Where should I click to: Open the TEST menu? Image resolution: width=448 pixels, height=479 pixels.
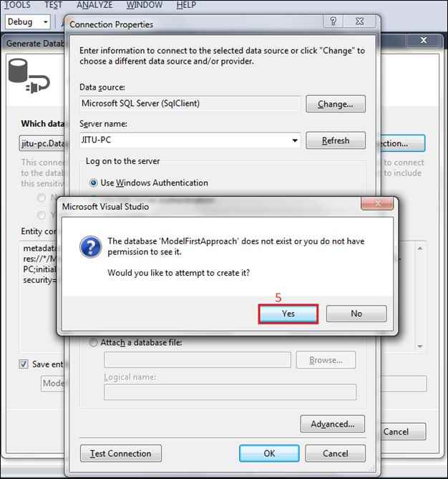(x=54, y=5)
